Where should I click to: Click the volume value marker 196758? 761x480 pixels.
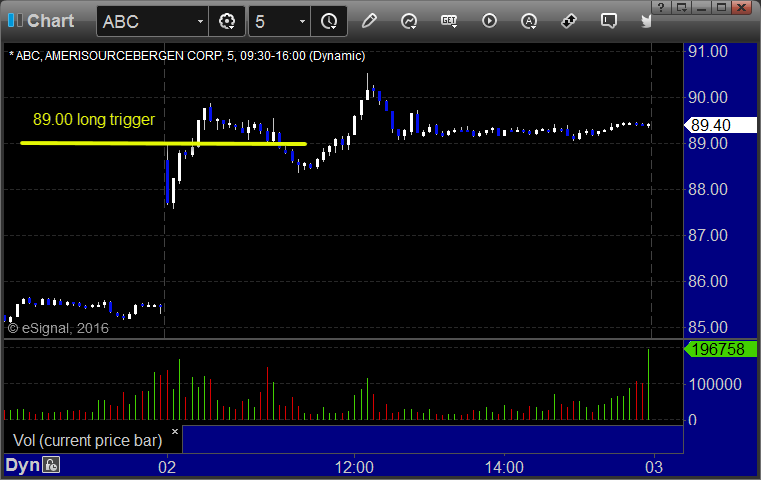(720, 349)
